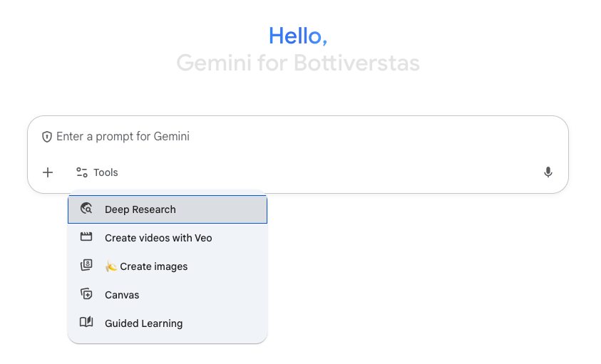Image resolution: width=601 pixels, height=364 pixels.
Task: Select Deep Research from the Tools menu
Action: pyautogui.click(x=140, y=209)
